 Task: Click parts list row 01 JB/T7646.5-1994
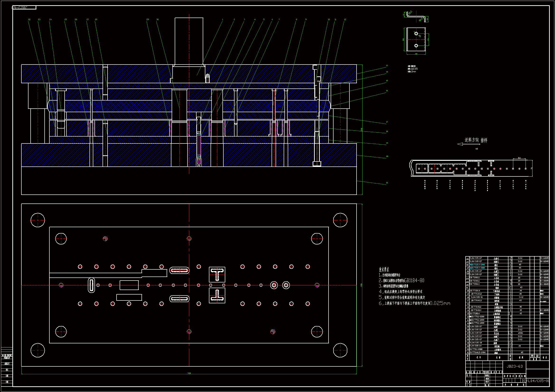point(477,352)
